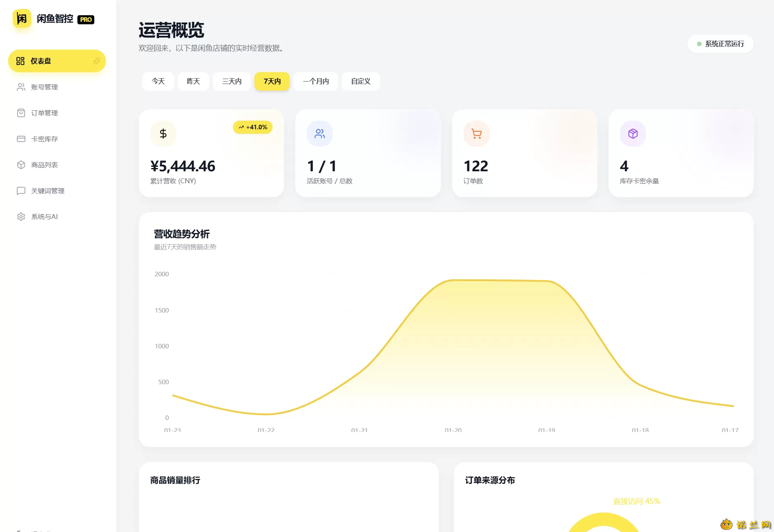This screenshot has height=532, width=774.
Task: Select the 今天 time range tab
Action: click(x=158, y=81)
